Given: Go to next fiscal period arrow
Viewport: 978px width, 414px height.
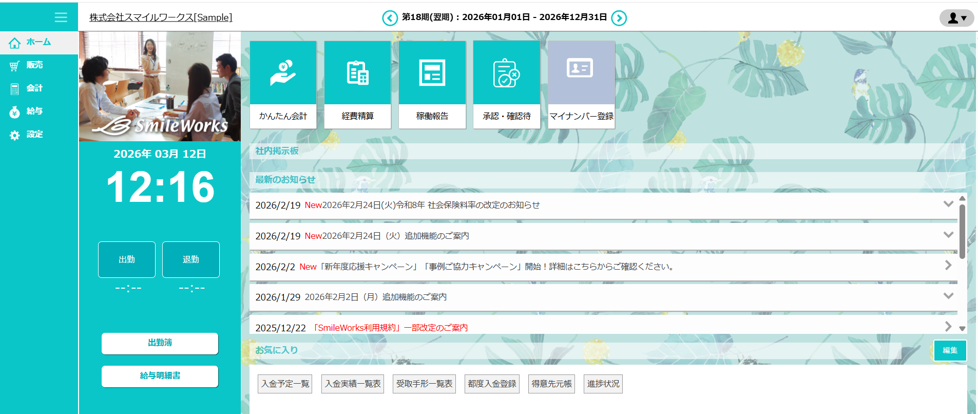Looking at the screenshot, I should (x=619, y=18).
